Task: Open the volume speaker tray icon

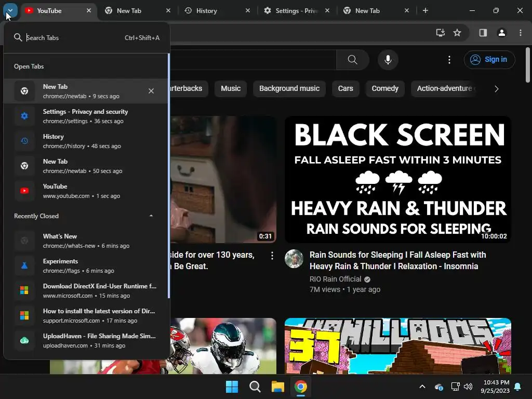Action: pos(468,387)
